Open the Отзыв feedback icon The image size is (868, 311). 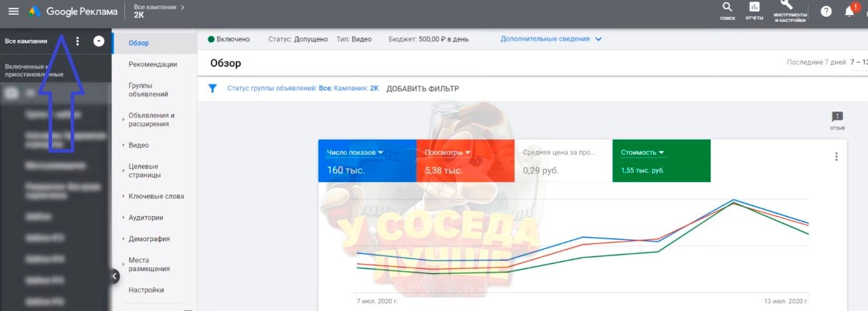pos(837,119)
